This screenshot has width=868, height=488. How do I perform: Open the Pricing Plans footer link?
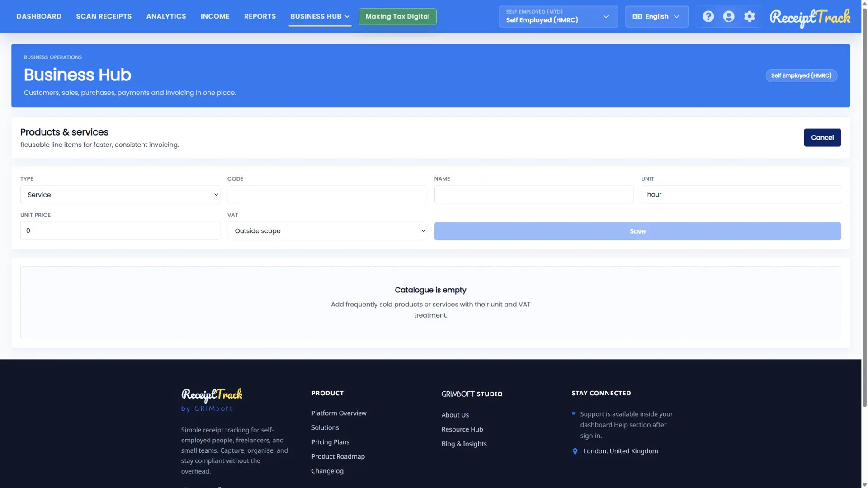tap(330, 442)
